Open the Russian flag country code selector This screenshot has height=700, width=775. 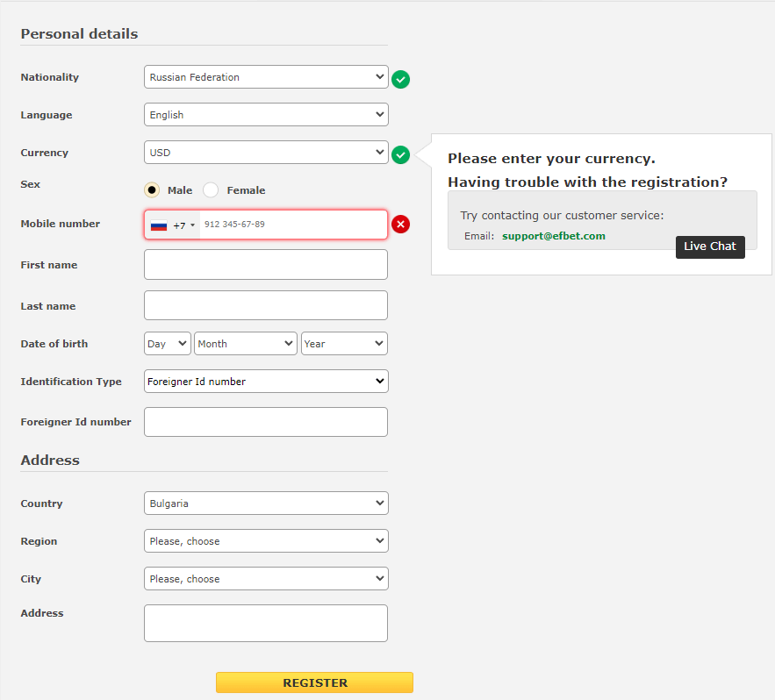tap(173, 225)
